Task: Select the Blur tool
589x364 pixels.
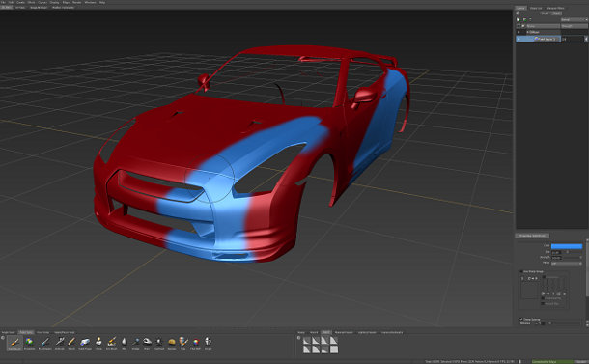Action: [x=125, y=343]
